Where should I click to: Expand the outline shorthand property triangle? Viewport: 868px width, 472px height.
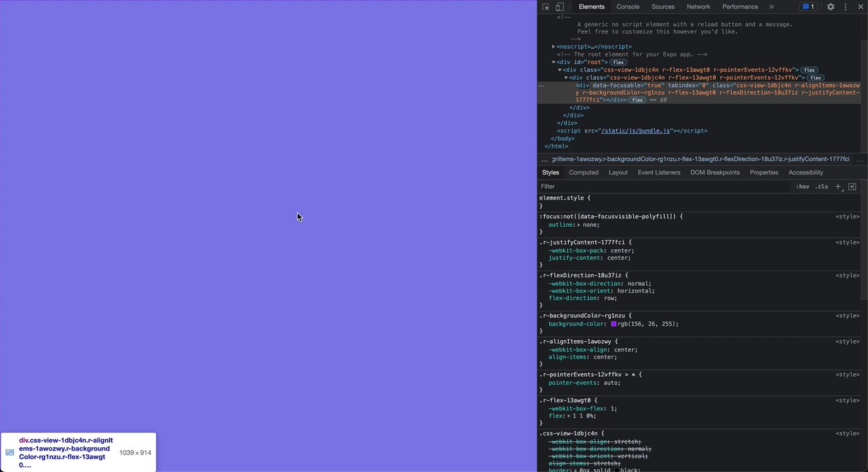pyautogui.click(x=579, y=225)
